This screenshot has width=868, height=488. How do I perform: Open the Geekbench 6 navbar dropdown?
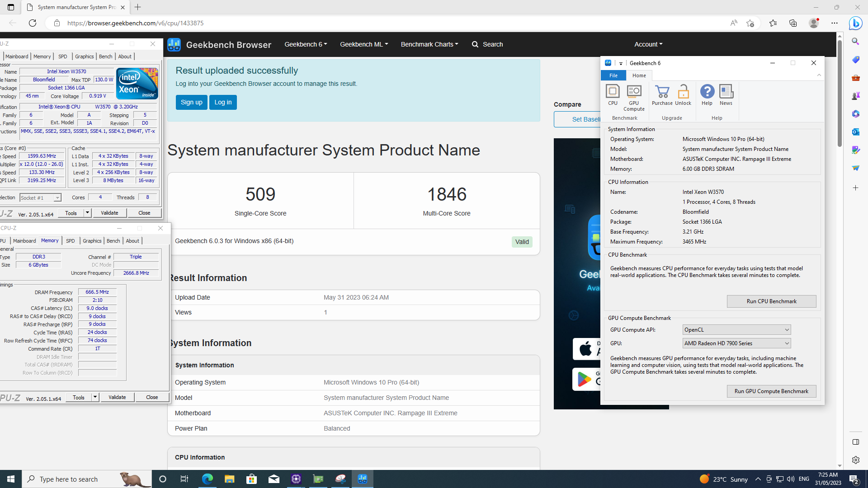306,44
